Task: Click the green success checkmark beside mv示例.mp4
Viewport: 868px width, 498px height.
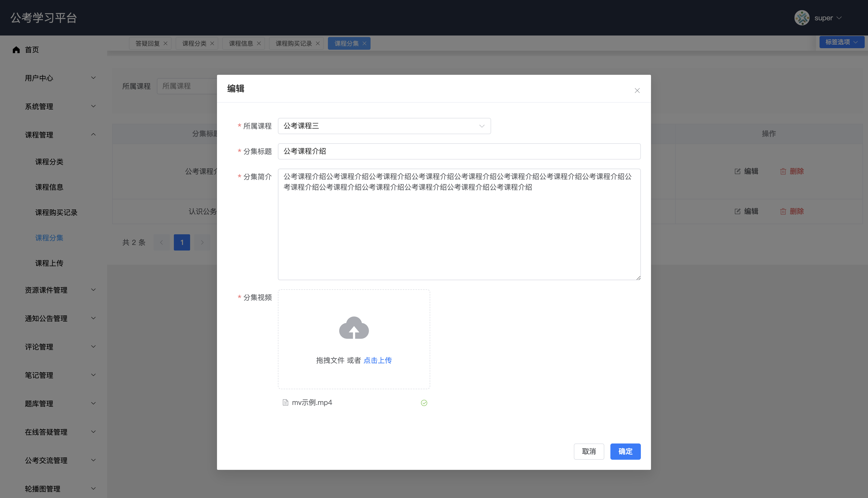Action: pyautogui.click(x=424, y=403)
